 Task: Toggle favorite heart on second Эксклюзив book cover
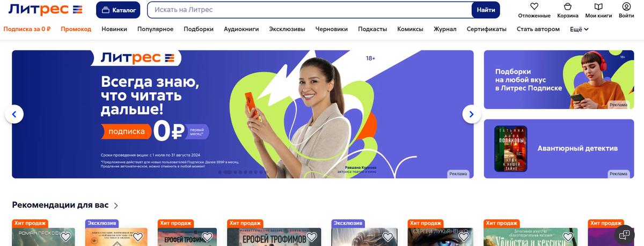(386, 236)
